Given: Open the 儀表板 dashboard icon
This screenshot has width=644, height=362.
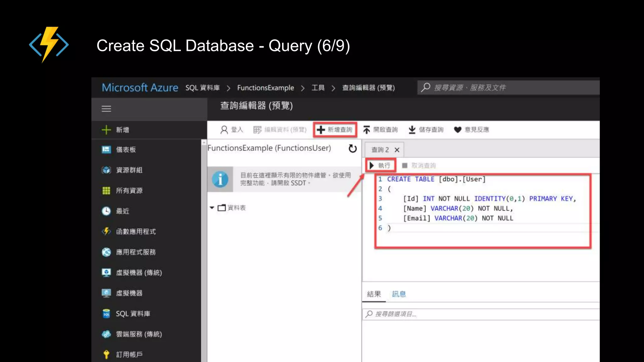Looking at the screenshot, I should point(106,150).
